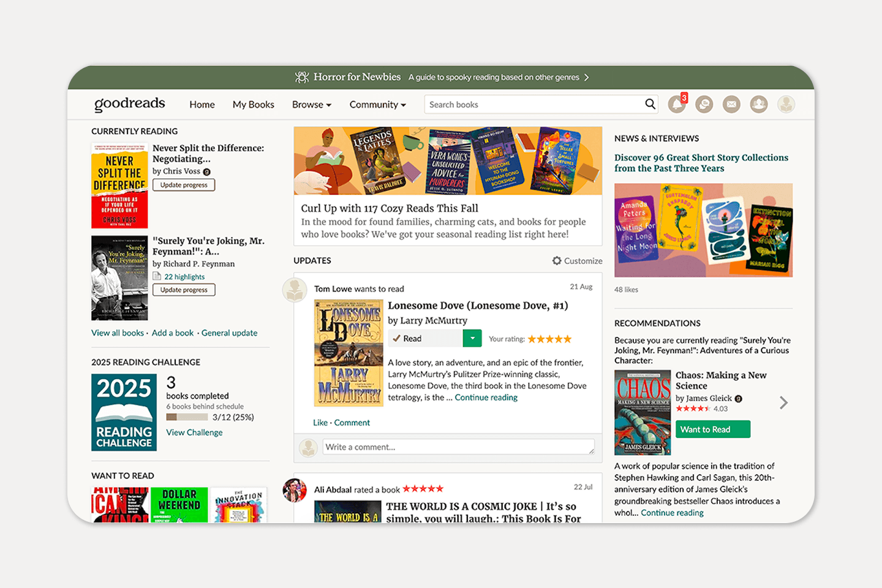Click the 48 likes text
The image size is (882, 588).
point(626,290)
